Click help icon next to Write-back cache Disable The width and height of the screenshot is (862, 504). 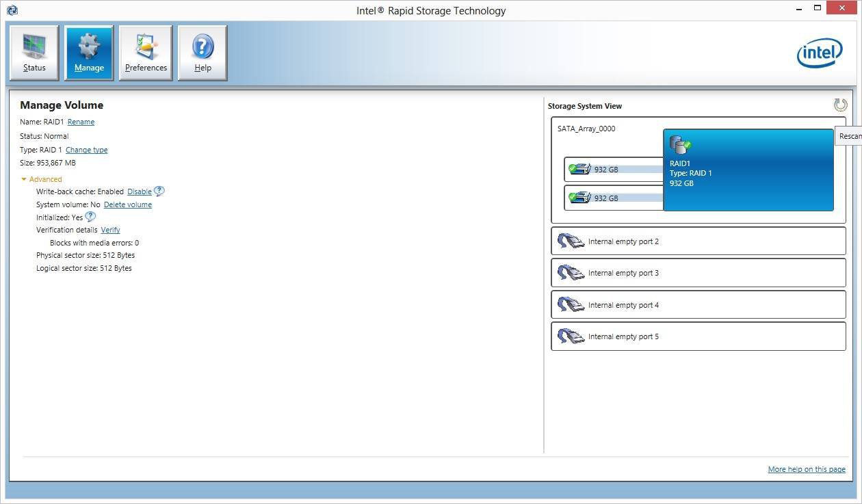(159, 191)
